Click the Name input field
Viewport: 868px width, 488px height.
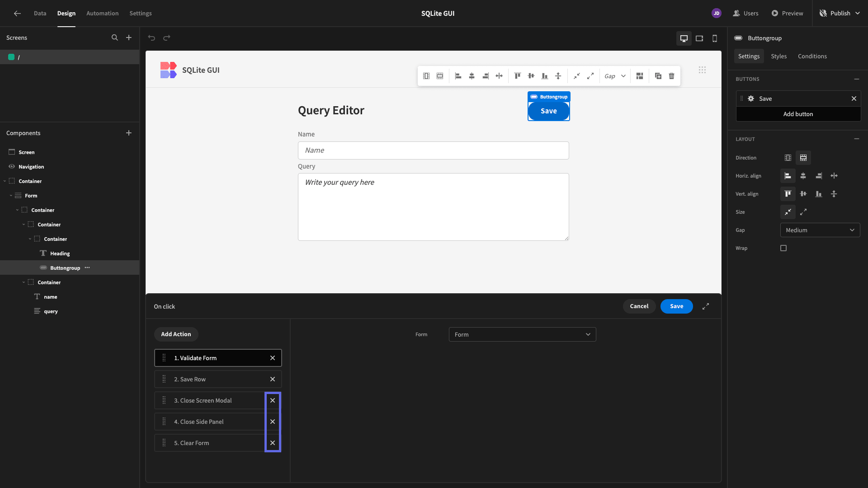433,150
